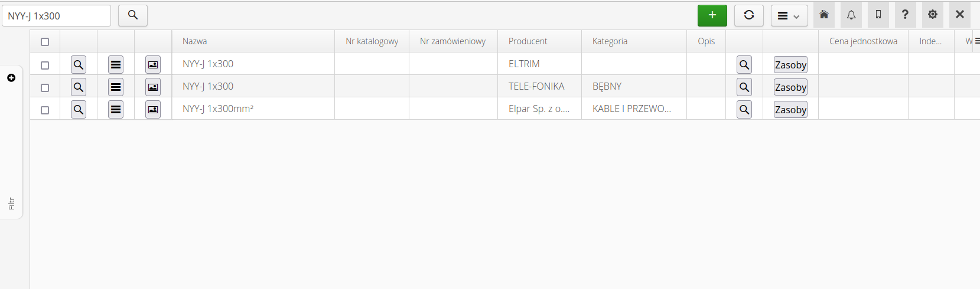Viewport: 980px width, 289px height.
Task: Open settings gear icon
Action: pos(933,15)
